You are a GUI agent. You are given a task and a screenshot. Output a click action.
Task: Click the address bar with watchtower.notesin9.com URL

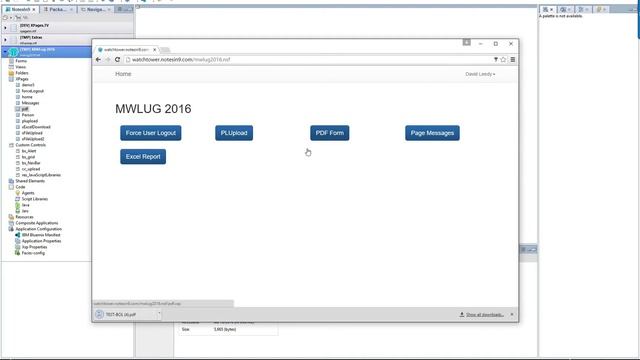(308, 60)
